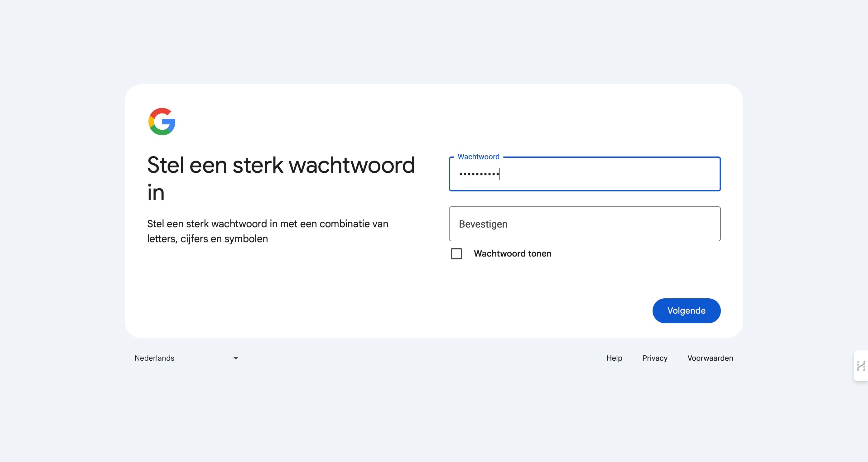This screenshot has height=462, width=868.
Task: Select the masked password dots in Wachtwoord
Action: pyautogui.click(x=479, y=174)
